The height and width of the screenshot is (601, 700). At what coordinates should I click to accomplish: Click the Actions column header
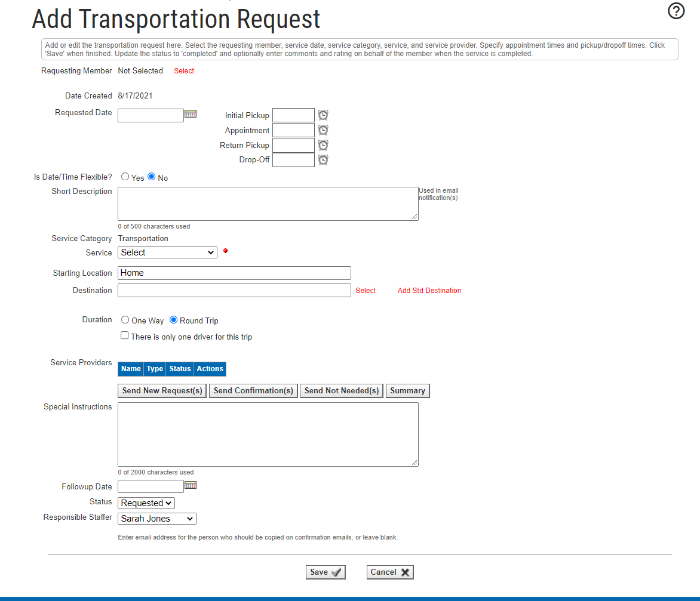pos(210,369)
